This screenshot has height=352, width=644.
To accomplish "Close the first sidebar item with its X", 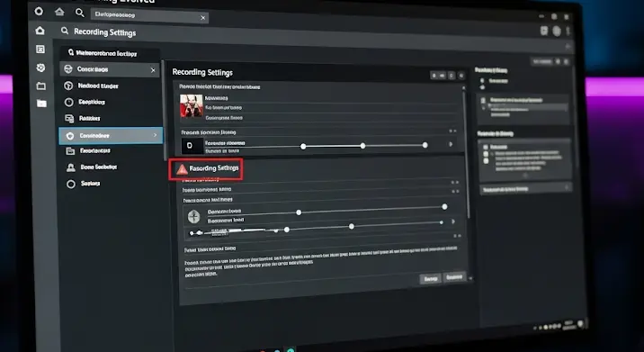I will [x=153, y=70].
